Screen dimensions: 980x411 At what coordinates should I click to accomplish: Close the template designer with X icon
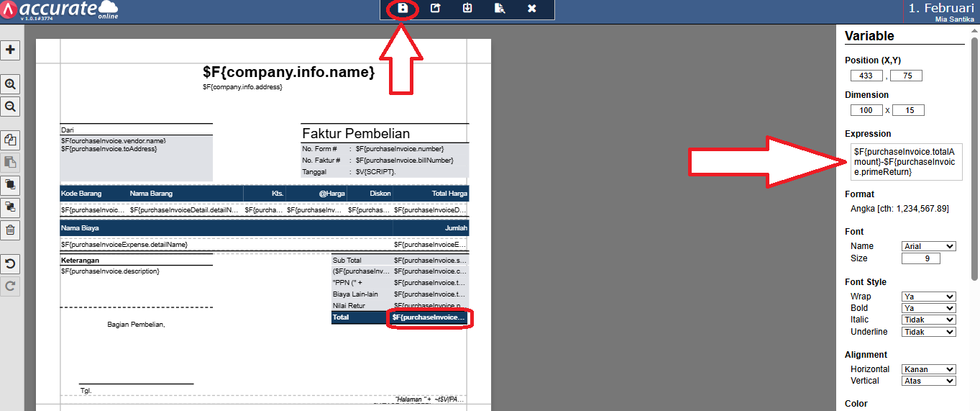pyautogui.click(x=532, y=9)
